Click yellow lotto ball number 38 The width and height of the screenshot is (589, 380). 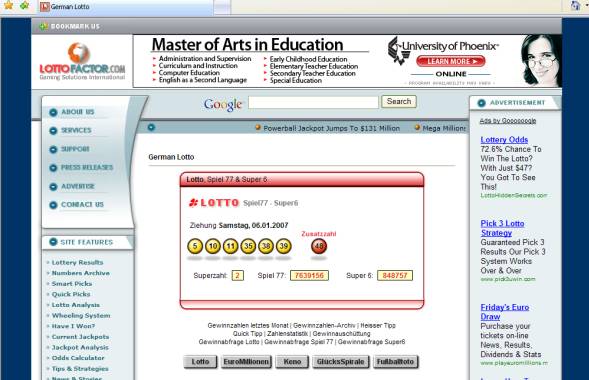266,246
